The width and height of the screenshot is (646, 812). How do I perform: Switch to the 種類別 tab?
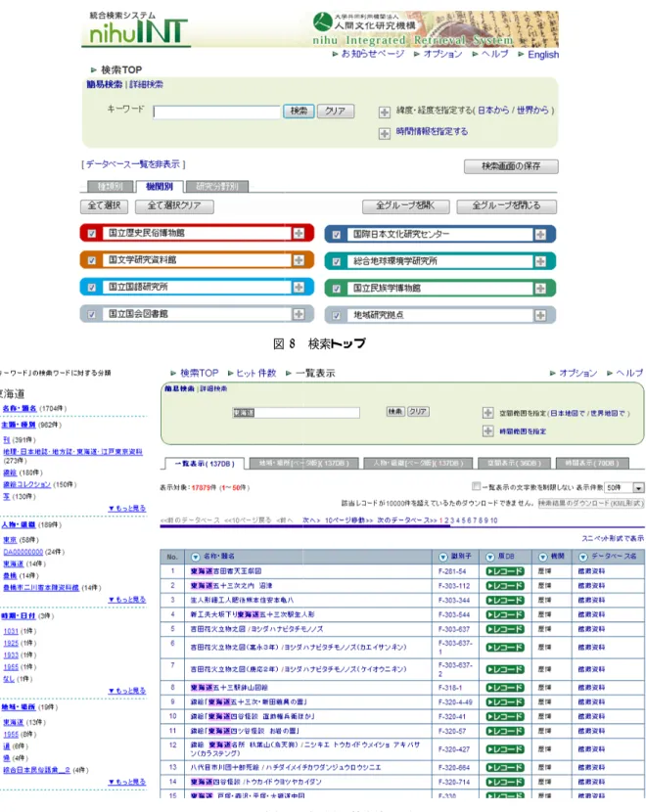coord(111,187)
